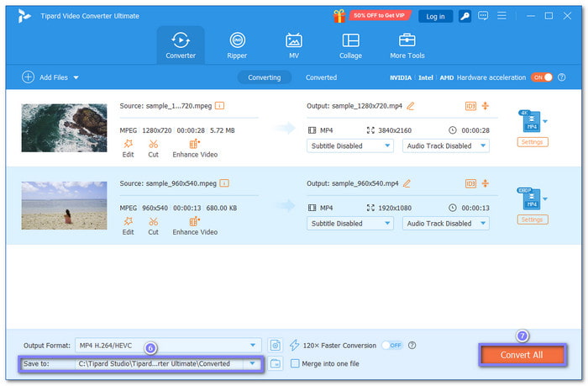Edit ID3 metadata for sample_960x540.mp4
The width and height of the screenshot is (588, 386).
point(470,183)
